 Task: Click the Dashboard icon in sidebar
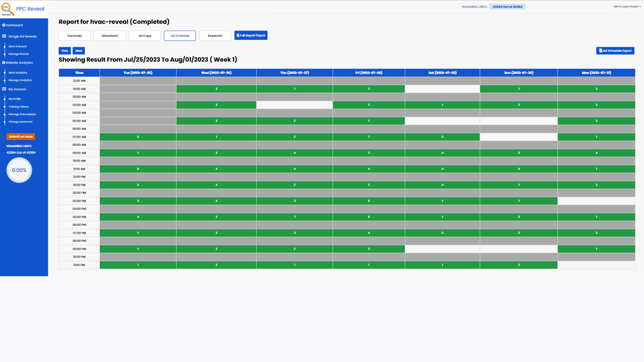click(x=4, y=25)
